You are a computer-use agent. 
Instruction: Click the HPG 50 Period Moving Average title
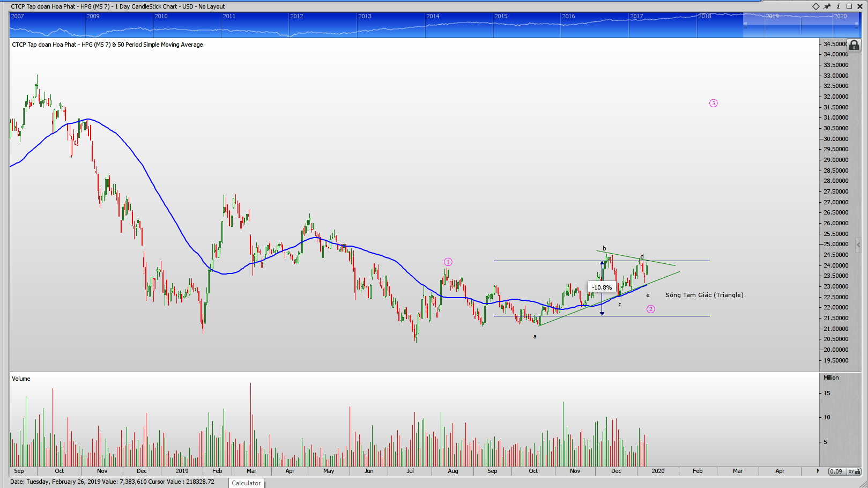click(107, 45)
